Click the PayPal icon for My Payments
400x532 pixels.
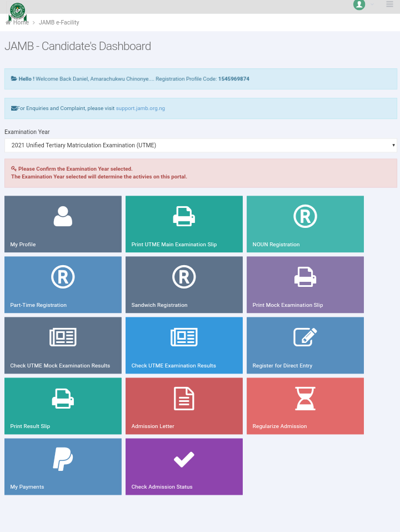coord(63,459)
